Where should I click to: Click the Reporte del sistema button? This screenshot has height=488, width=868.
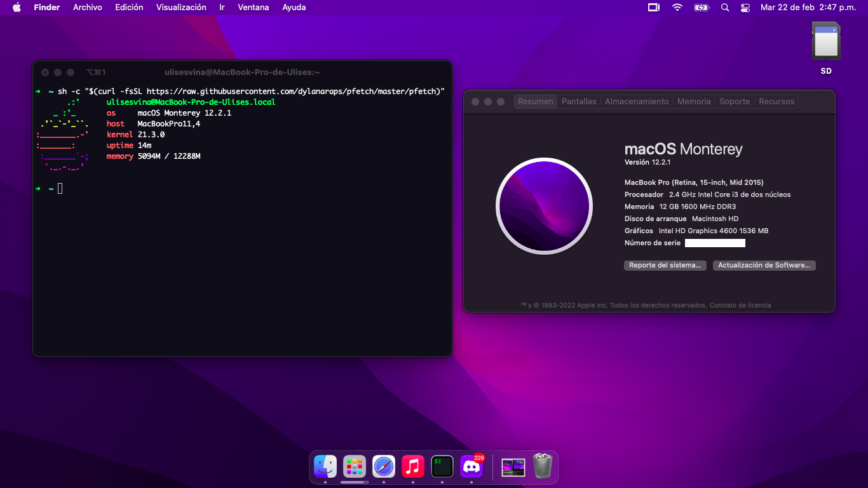(665, 265)
